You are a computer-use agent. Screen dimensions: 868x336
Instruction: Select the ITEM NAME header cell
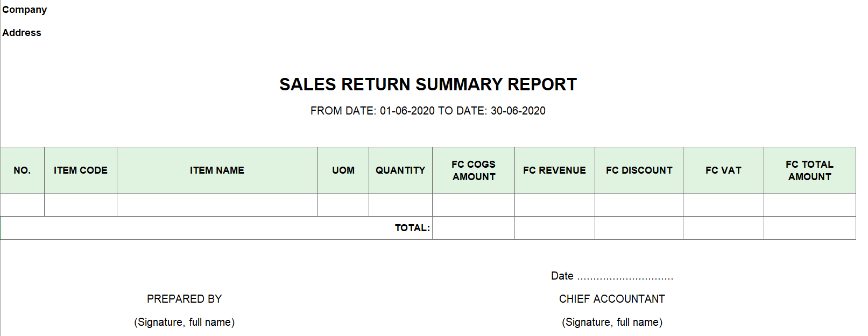point(217,170)
